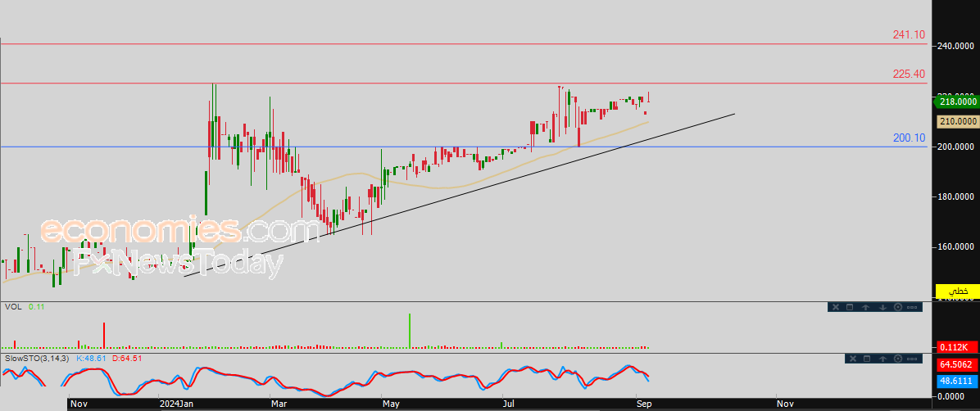Open SlowSTO panel more options
This screenshot has height=411, width=980.
(x=913, y=359)
